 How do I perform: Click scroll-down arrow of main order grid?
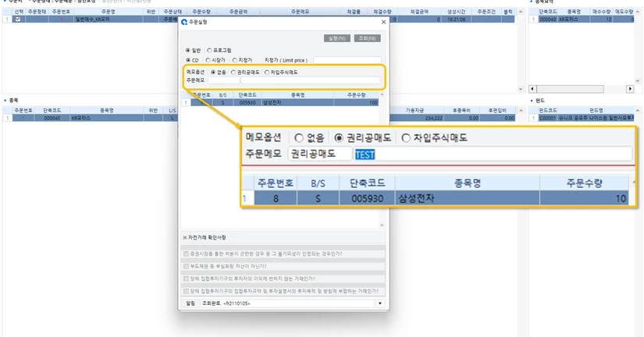coord(521,89)
